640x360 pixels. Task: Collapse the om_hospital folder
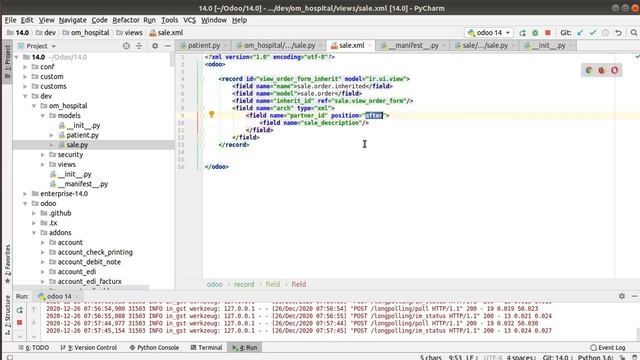click(x=34, y=106)
